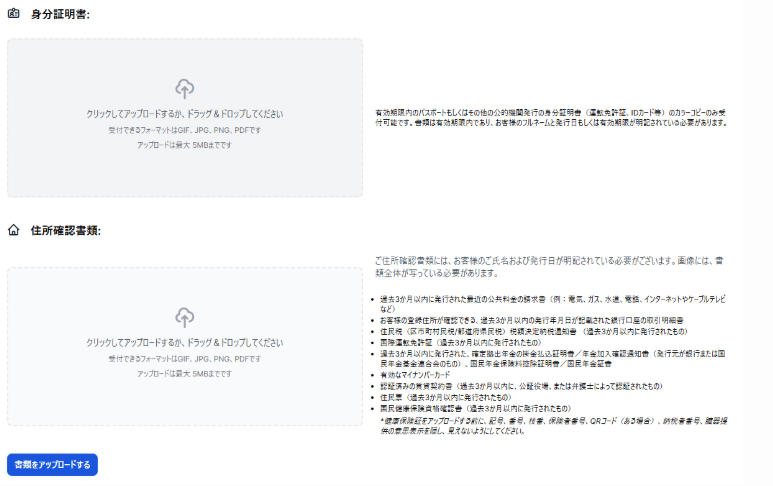Click the house icon beside 住所確認書類
The image size is (773, 486).
tap(14, 231)
